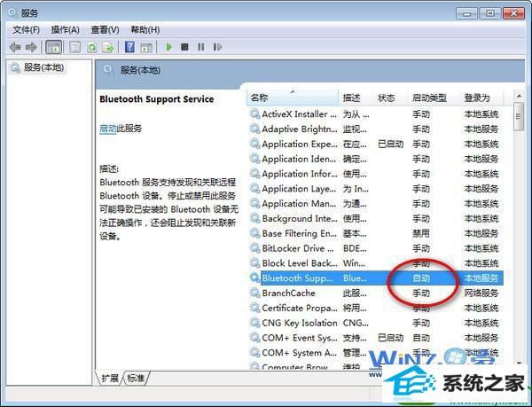Click gear icon of Application Layer row

(254, 188)
